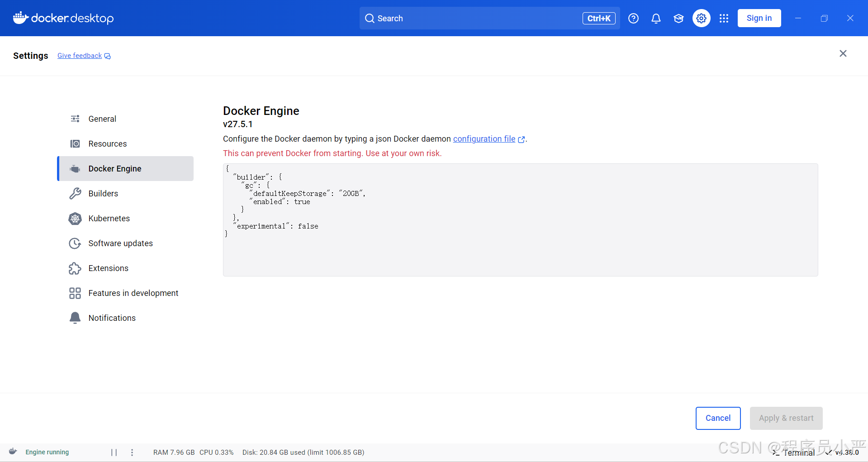This screenshot has height=462, width=868.
Task: Open the help question mark icon
Action: (x=633, y=18)
